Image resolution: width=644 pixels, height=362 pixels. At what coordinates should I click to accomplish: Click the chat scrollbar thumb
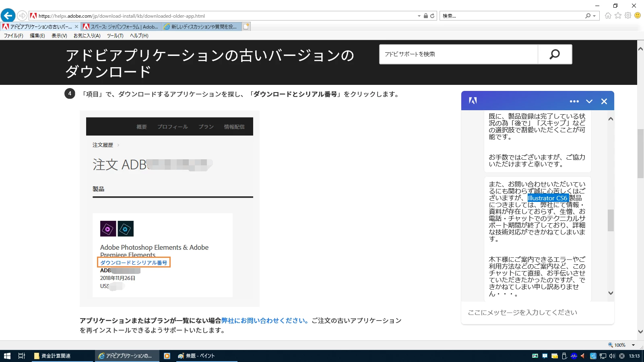[x=611, y=220]
